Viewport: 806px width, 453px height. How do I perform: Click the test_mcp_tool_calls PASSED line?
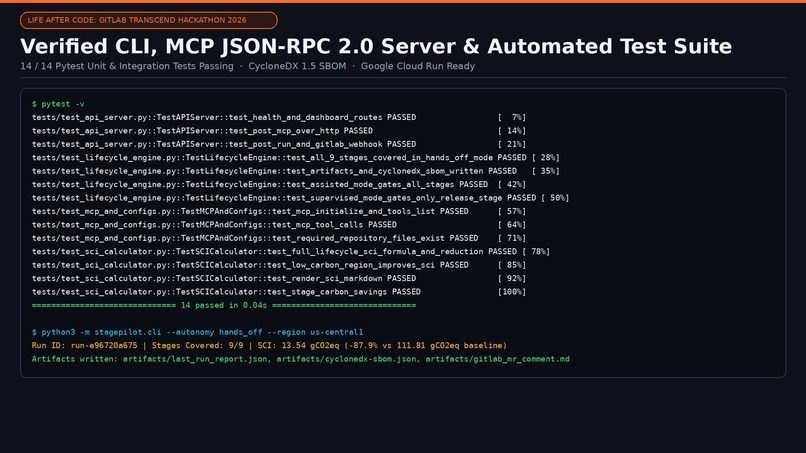coord(279,224)
